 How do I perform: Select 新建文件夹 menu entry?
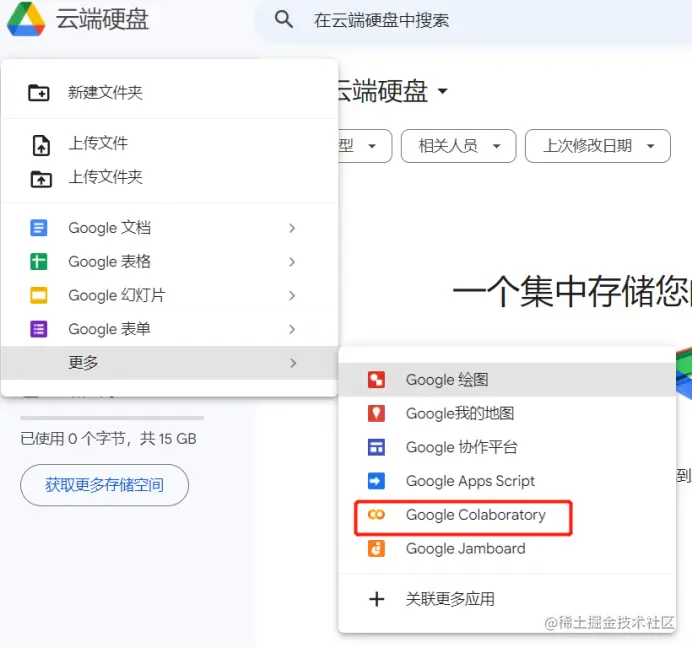point(170,92)
